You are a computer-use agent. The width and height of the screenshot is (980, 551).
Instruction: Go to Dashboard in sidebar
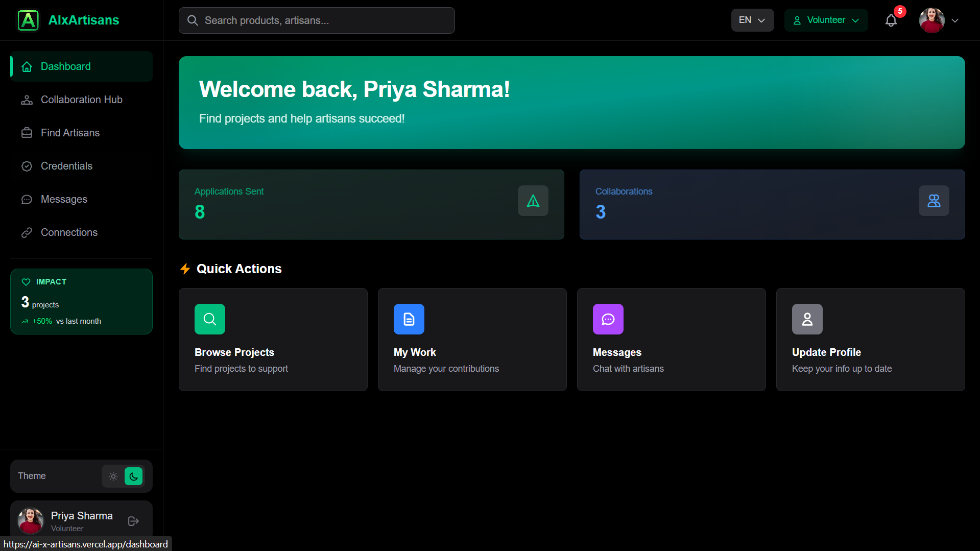pyautogui.click(x=82, y=67)
